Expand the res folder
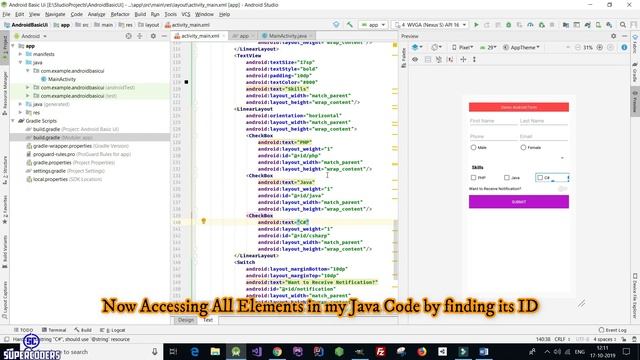This screenshot has height=360, width=640. coord(20,112)
